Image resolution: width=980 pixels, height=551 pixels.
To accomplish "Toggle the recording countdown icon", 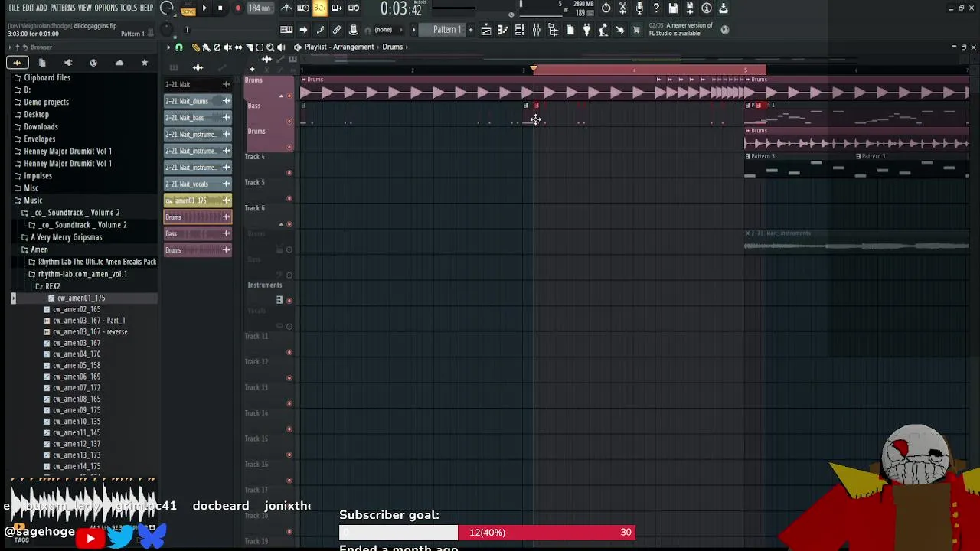I will coord(320,8).
